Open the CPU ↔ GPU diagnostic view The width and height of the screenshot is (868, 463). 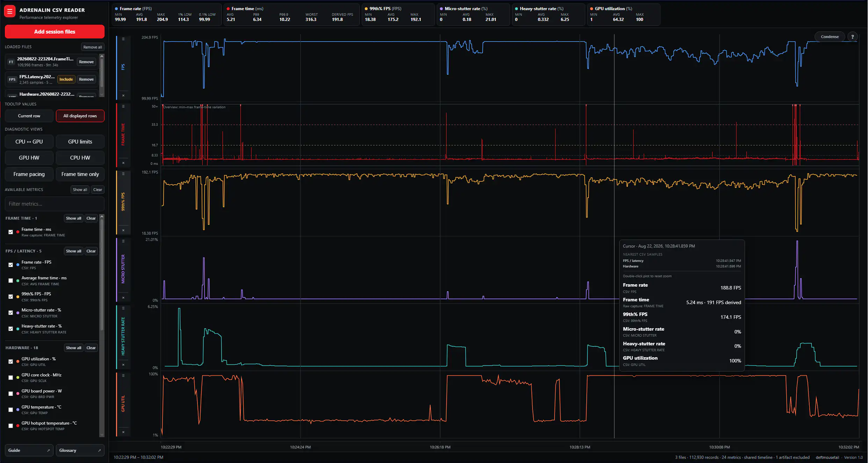(x=29, y=142)
